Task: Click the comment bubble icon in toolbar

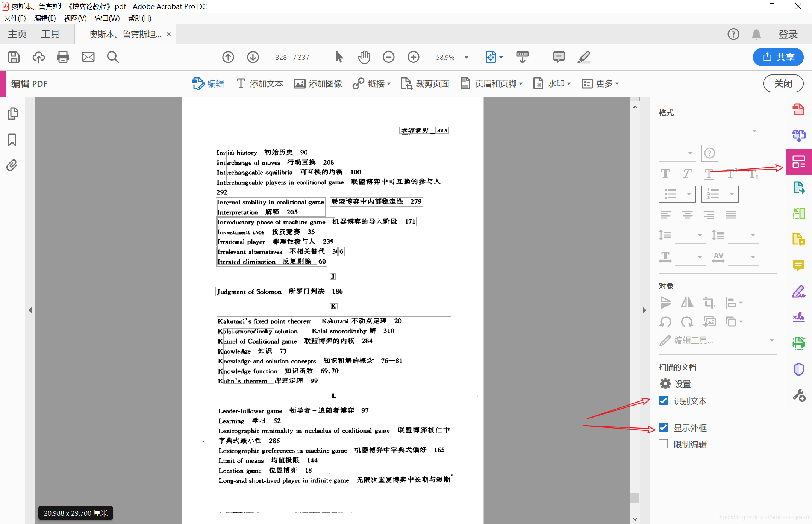Action: (x=559, y=57)
